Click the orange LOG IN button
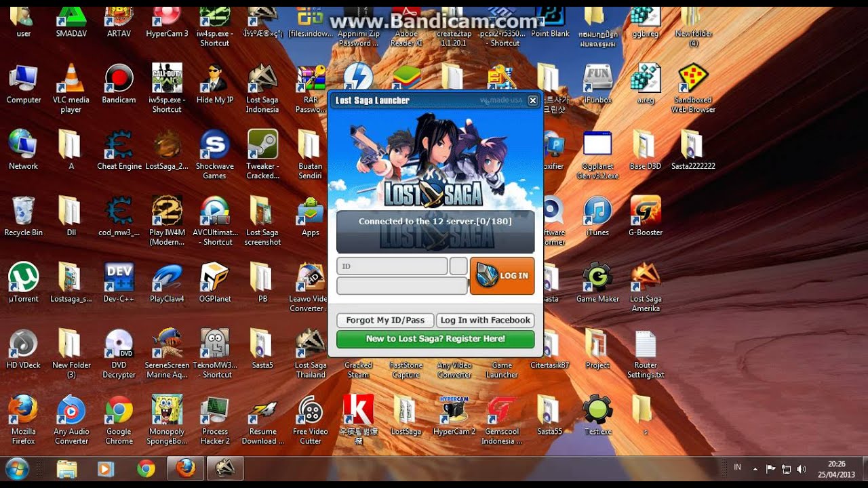Viewport: 868px width, 488px height. [x=502, y=276]
